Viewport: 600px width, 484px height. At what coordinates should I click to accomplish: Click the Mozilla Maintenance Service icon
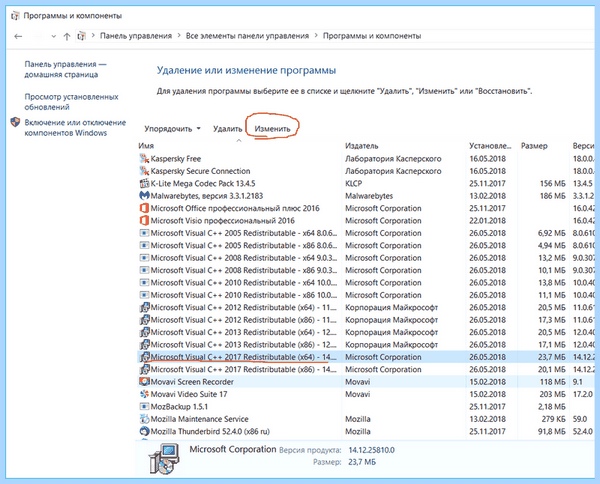point(144,419)
